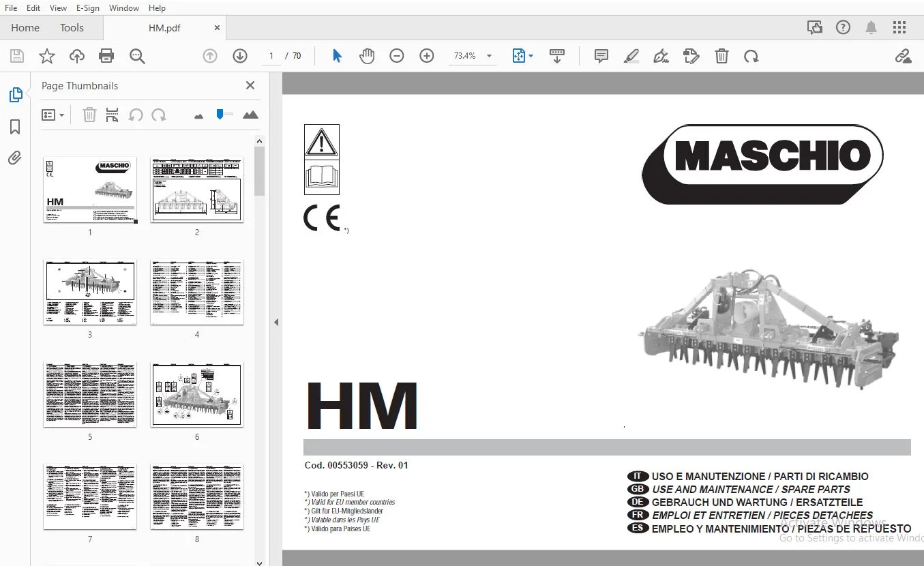Image resolution: width=924 pixels, height=566 pixels.
Task: Open the Find text search tool
Action: (137, 56)
